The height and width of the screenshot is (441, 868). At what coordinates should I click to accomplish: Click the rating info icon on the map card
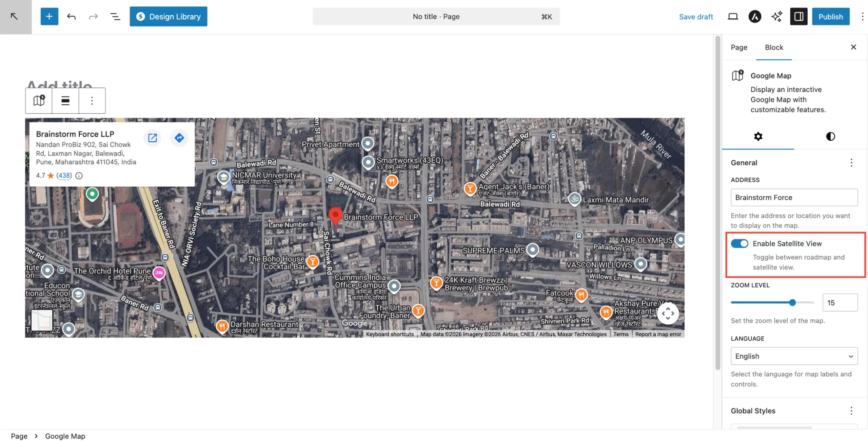coord(79,176)
